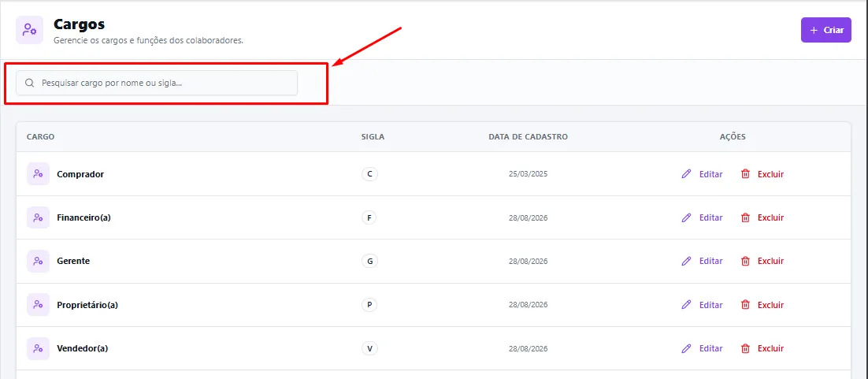
Task: Delete the Financeiro(a) role
Action: point(762,217)
